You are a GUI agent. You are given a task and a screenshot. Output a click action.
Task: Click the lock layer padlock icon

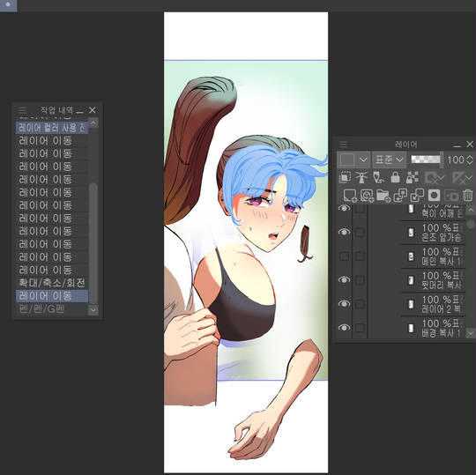point(395,177)
